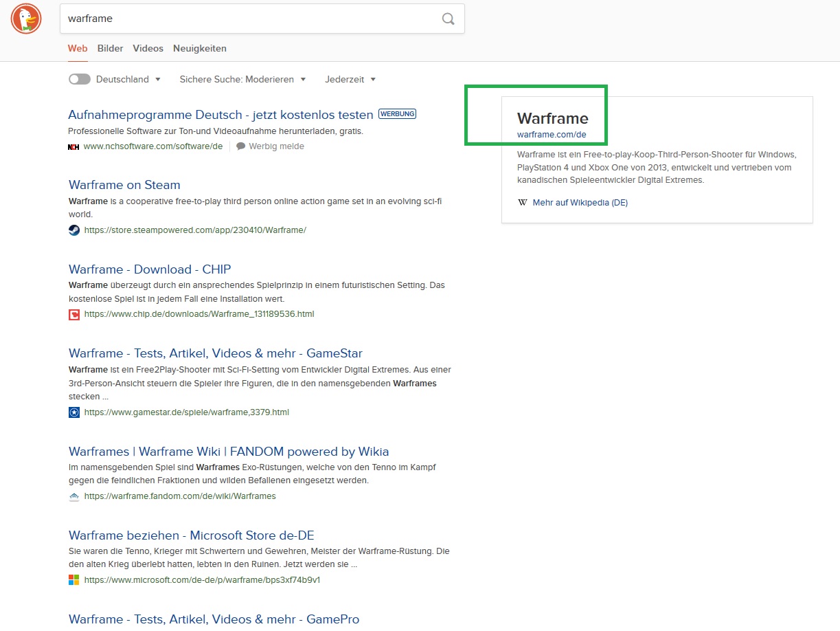Screen dimensions: 840x631
Task: Click the warframe.fandom.com/de/wiki/Warframes URL
Action: coord(180,496)
